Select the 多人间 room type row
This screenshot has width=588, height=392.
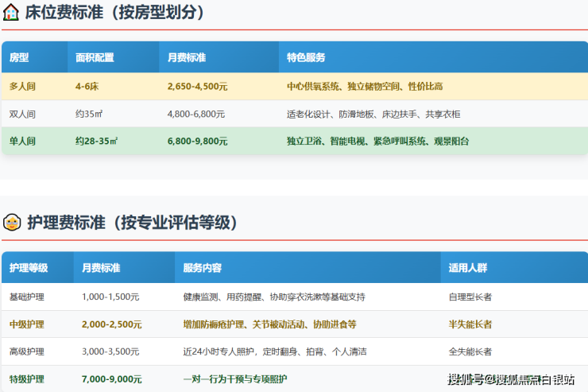(x=22, y=86)
